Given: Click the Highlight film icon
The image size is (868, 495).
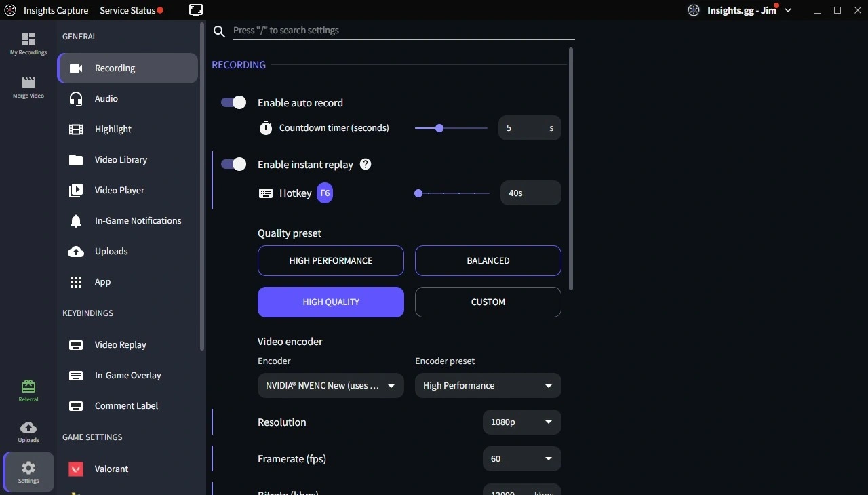Looking at the screenshot, I should tap(75, 129).
